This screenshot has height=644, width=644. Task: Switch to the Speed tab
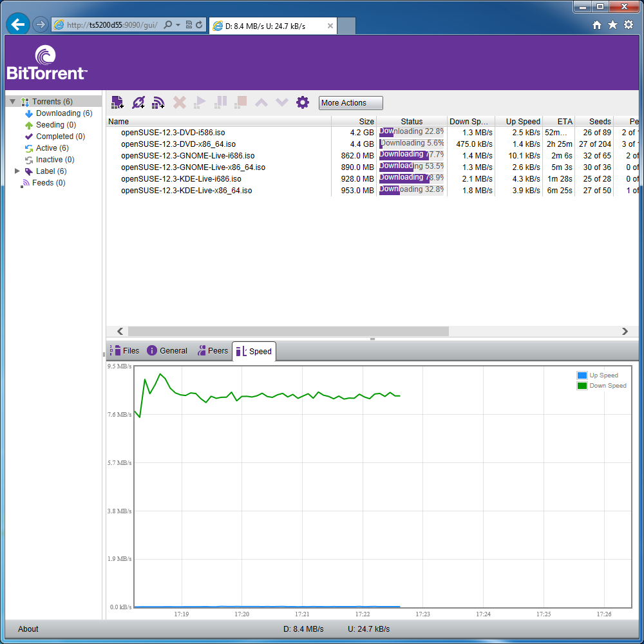pos(254,351)
